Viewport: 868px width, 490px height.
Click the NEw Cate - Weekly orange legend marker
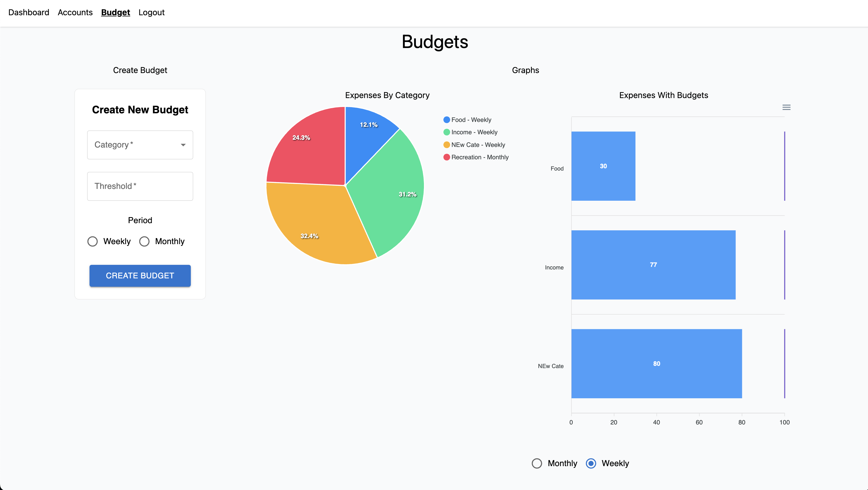coord(446,145)
